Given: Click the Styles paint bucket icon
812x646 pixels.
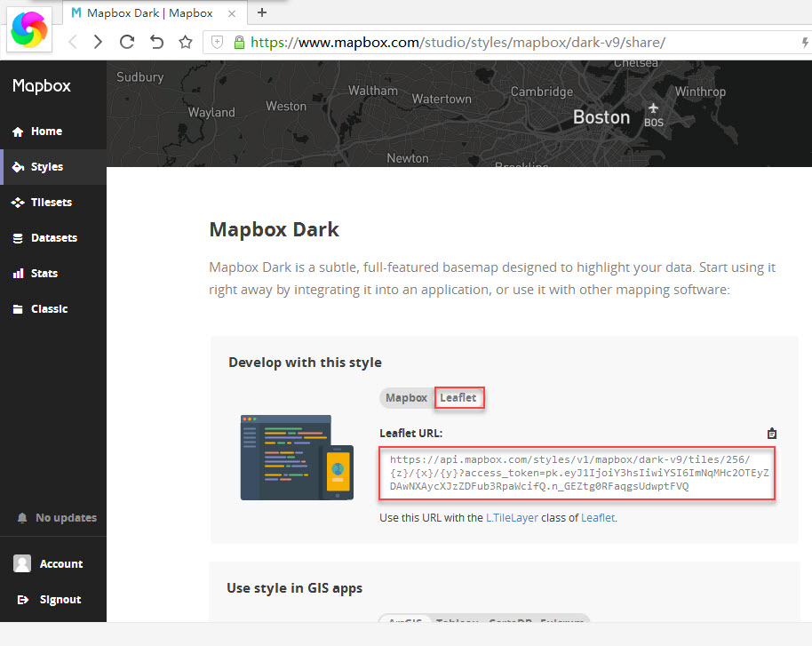Looking at the screenshot, I should pyautogui.click(x=18, y=167).
